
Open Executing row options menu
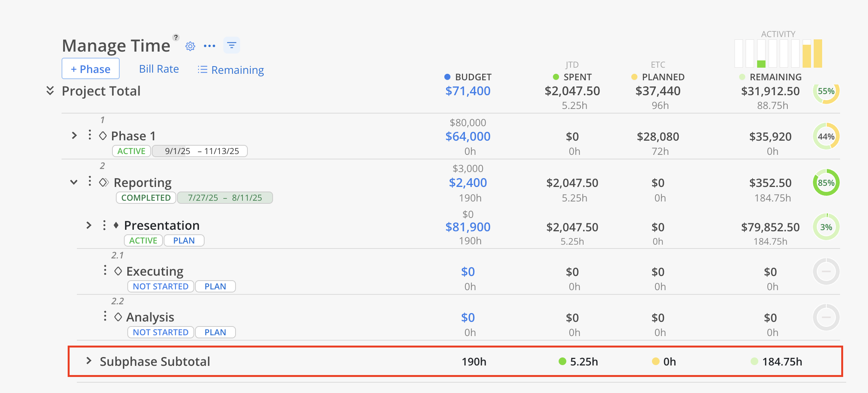coord(105,271)
